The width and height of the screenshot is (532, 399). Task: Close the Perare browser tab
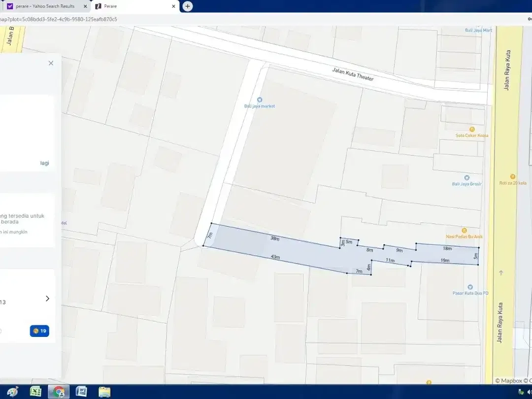tap(173, 6)
